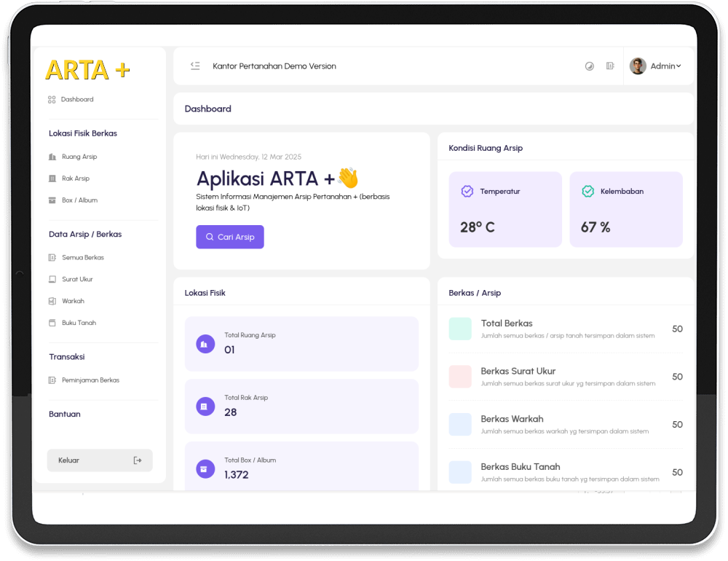Click the book icon in the top bar

tap(610, 66)
